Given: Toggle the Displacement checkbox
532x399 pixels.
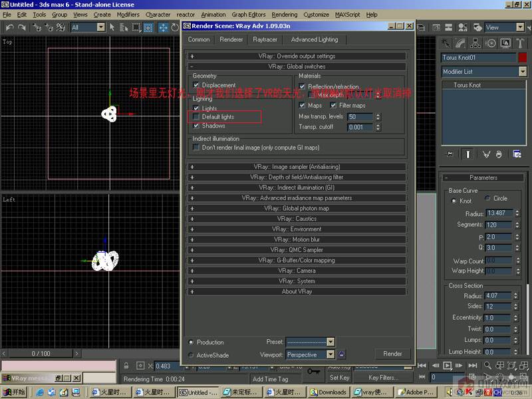Looking at the screenshot, I should pyautogui.click(x=196, y=85).
